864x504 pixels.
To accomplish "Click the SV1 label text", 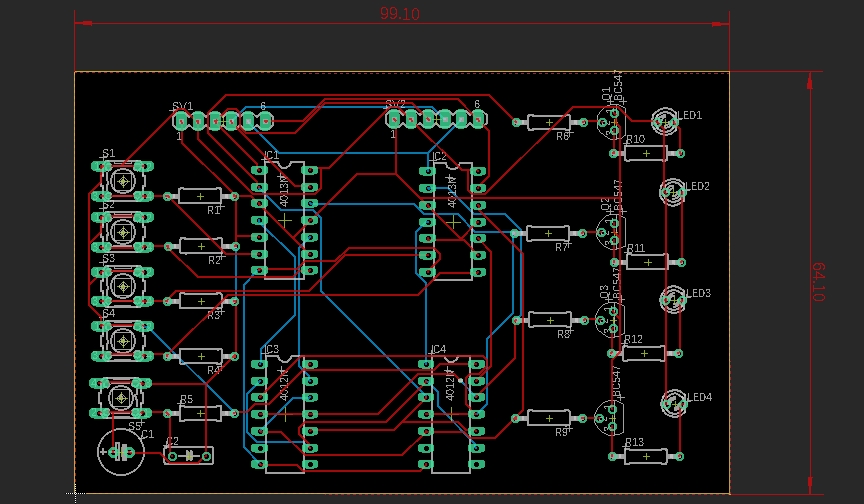I will point(182,106).
